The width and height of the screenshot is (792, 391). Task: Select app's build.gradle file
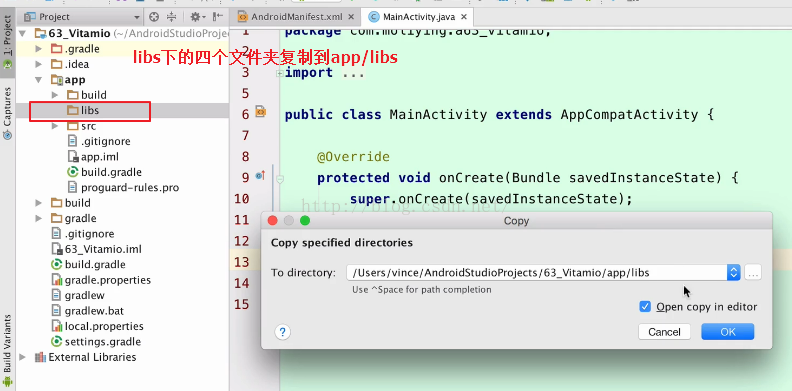(x=111, y=172)
